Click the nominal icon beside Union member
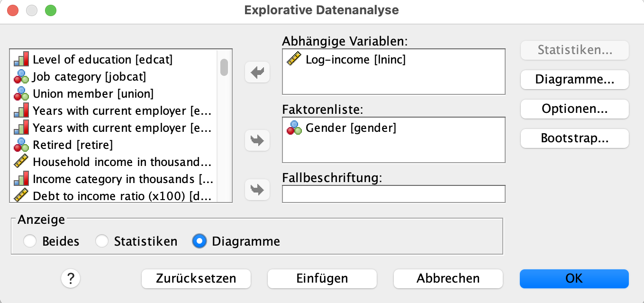Screen dimensions: 644x303 pos(21,94)
